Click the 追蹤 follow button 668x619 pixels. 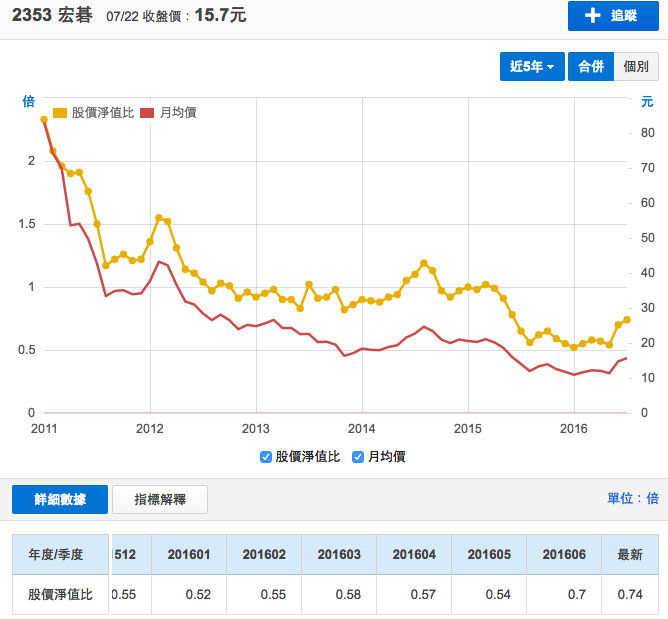point(612,16)
